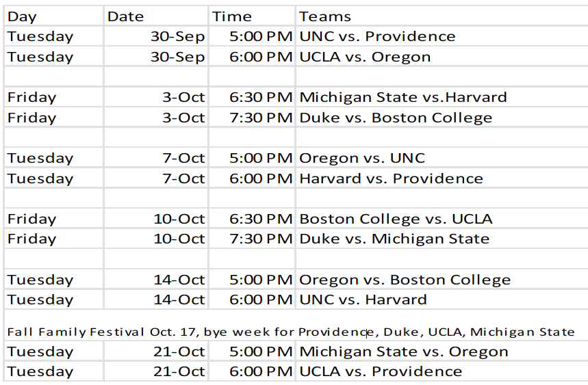The image size is (588, 385).
Task: Click the 30-Sep date in first row
Action: 177,37
